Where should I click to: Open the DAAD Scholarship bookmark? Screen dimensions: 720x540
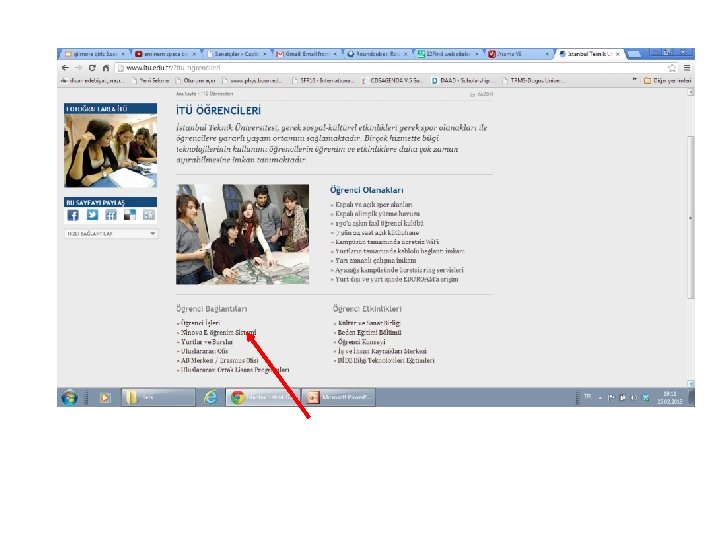461,80
